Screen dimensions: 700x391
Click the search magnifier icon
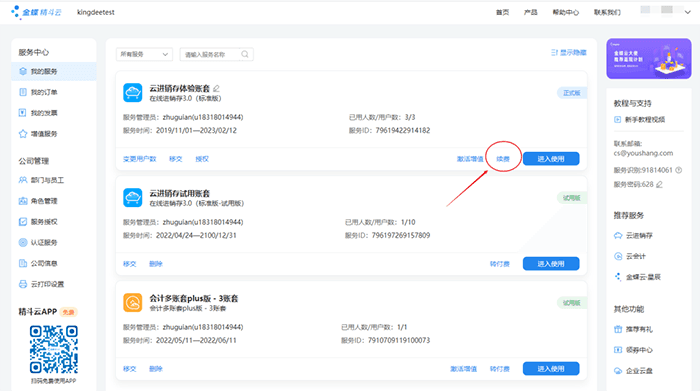tap(245, 54)
